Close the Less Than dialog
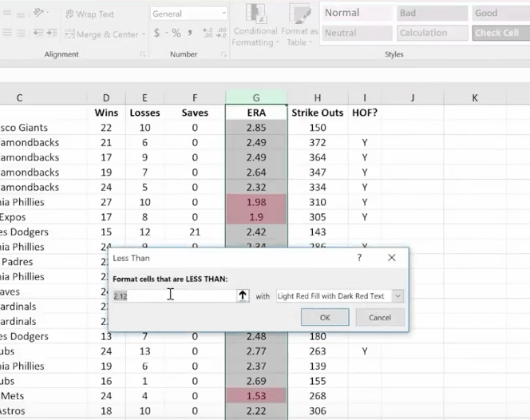530x420 pixels. (391, 258)
